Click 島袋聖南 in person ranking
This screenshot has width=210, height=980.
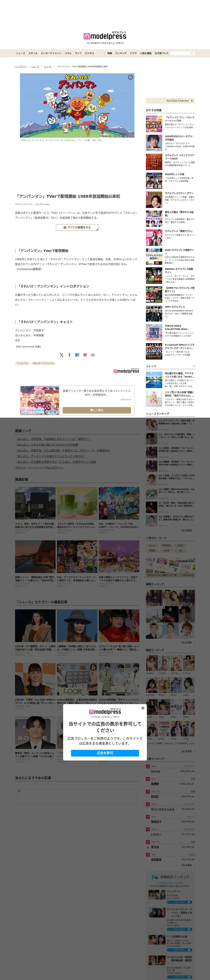coord(156,859)
